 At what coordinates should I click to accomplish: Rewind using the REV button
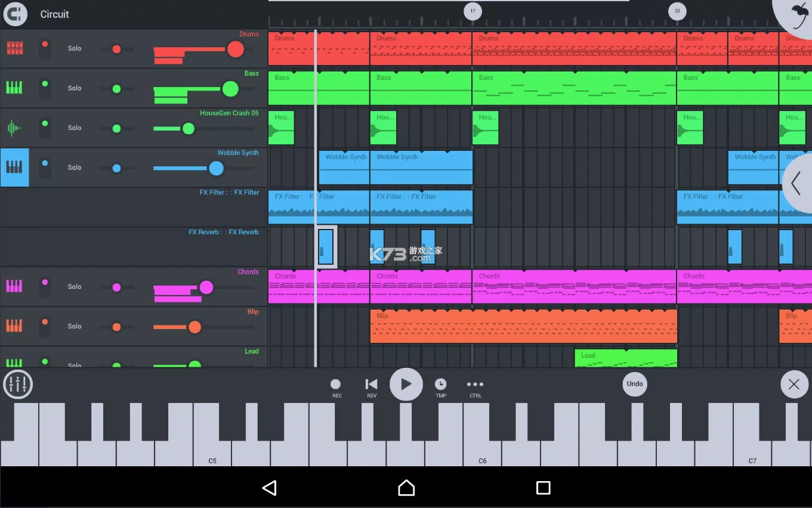pyautogui.click(x=371, y=385)
